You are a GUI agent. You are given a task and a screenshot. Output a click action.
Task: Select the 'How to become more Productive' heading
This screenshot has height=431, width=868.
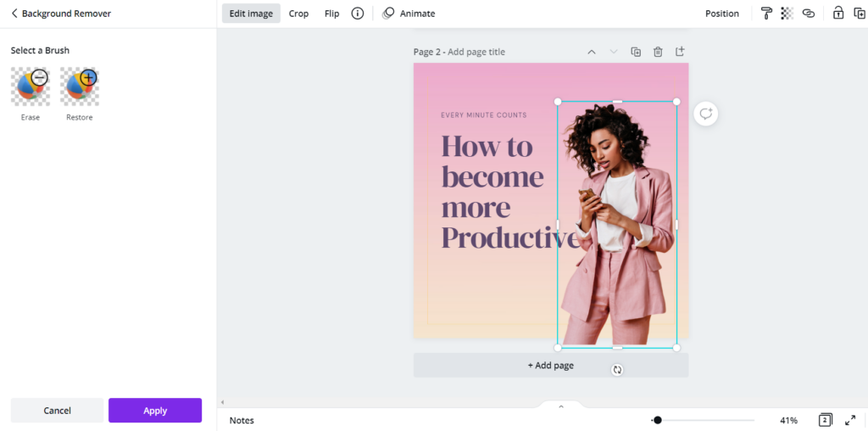click(x=509, y=192)
